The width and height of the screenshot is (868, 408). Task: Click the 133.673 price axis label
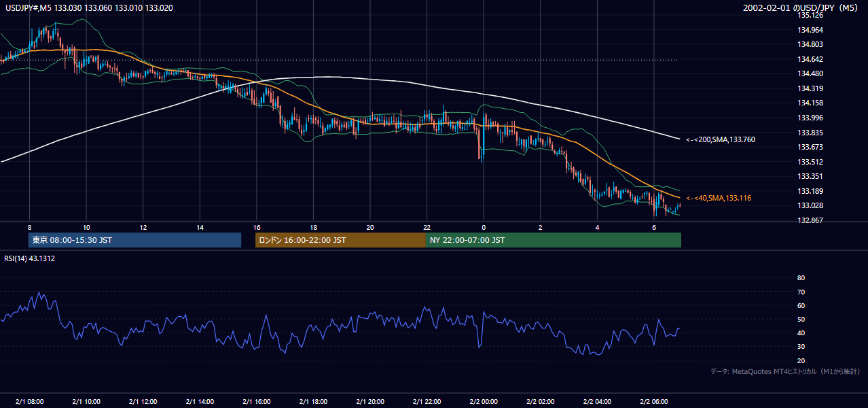[x=810, y=147]
